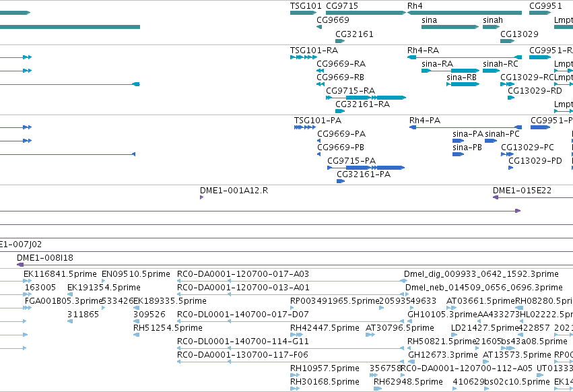Select the CG9669 gene label
573x392 pixels.
pyautogui.click(x=333, y=20)
